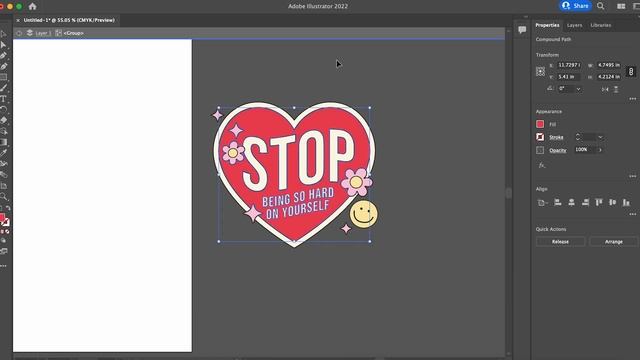Pick the Eyedropper tool
The width and height of the screenshot is (640, 360).
(x=3, y=153)
